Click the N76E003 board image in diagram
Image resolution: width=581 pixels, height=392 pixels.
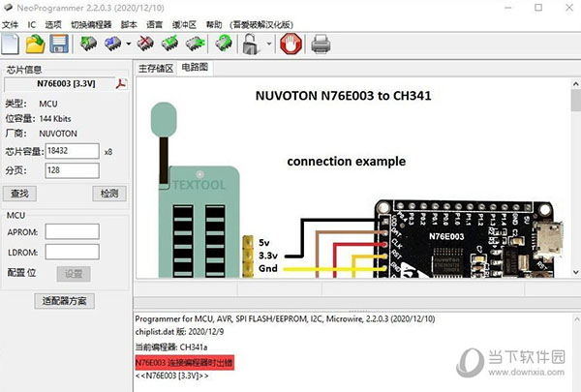coord(469,239)
